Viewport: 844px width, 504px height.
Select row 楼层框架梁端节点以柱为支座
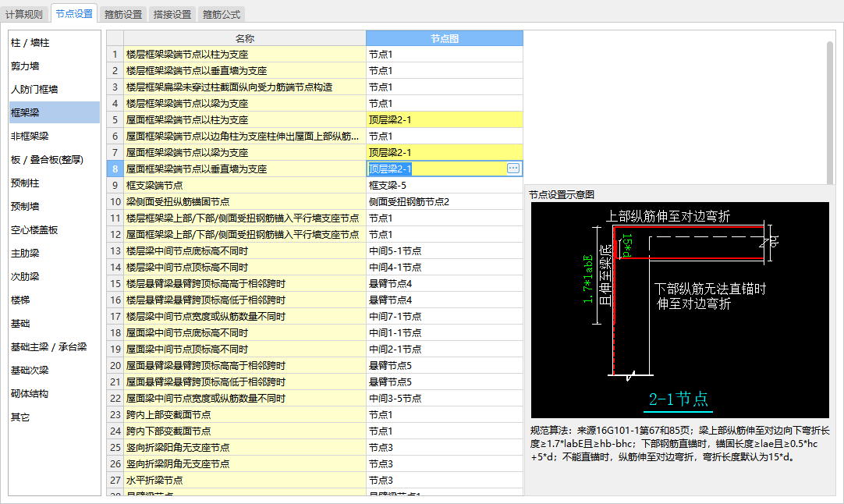245,55
